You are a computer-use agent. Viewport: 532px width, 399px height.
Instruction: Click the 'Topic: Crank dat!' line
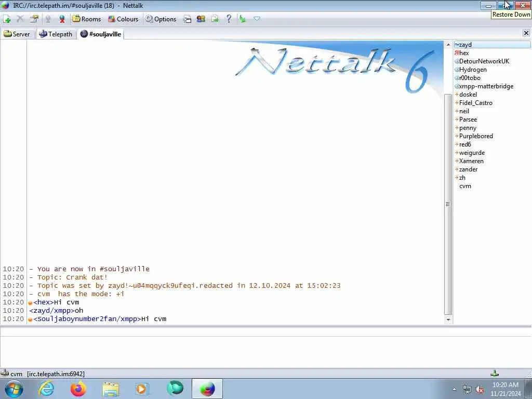pyautogui.click(x=72, y=277)
